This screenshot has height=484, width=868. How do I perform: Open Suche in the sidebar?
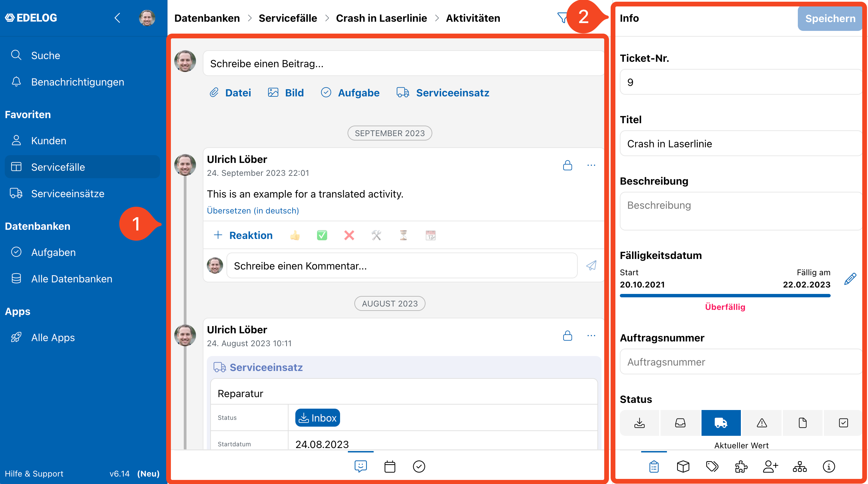(x=82, y=55)
